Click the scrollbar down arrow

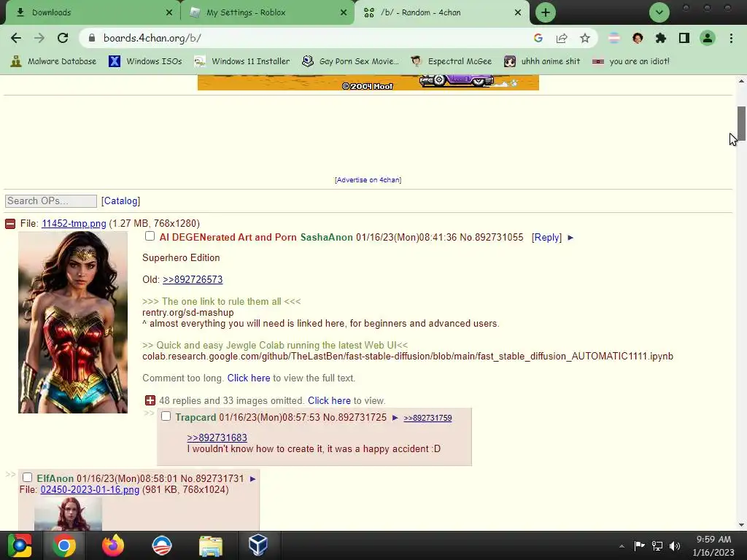[741, 525]
